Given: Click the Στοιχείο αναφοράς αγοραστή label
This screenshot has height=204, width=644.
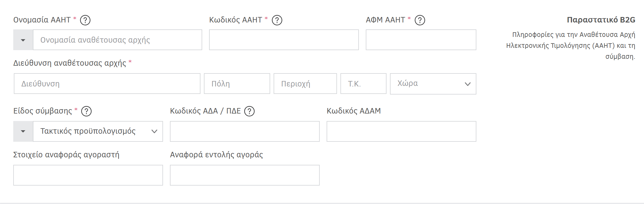Looking at the screenshot, I should (66, 155).
